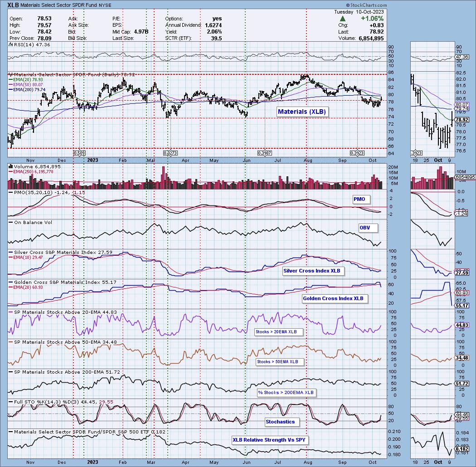Click the Options value 'yes'
The width and height of the screenshot is (476, 467).
point(217,19)
